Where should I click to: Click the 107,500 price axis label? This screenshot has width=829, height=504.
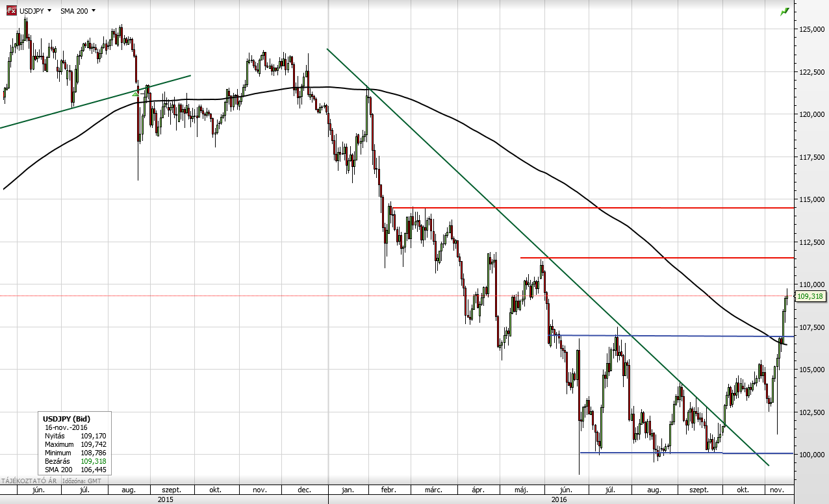tap(812, 327)
